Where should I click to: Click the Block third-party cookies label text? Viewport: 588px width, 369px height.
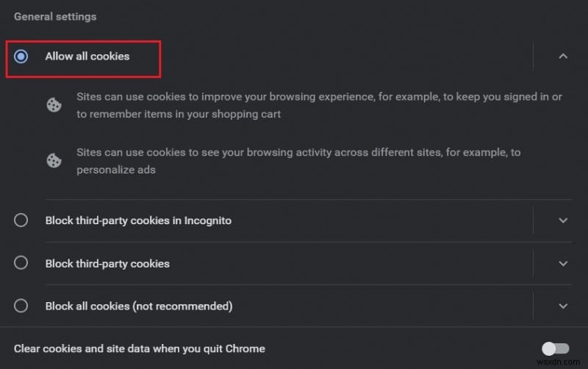[107, 263]
